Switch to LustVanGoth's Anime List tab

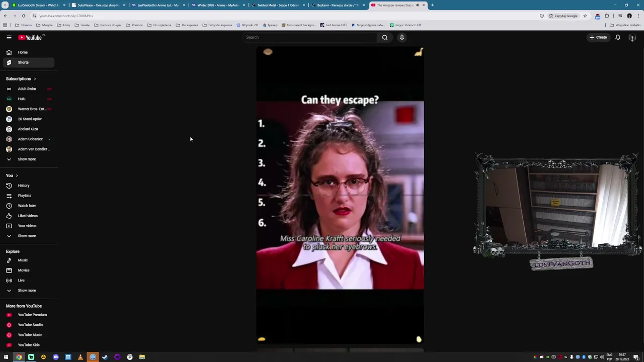[x=158, y=5]
